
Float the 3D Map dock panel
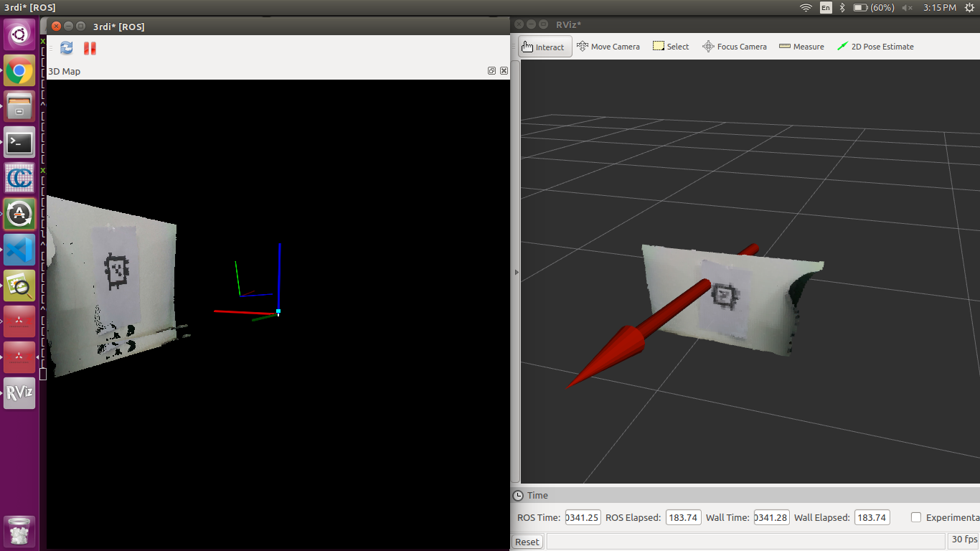[491, 71]
